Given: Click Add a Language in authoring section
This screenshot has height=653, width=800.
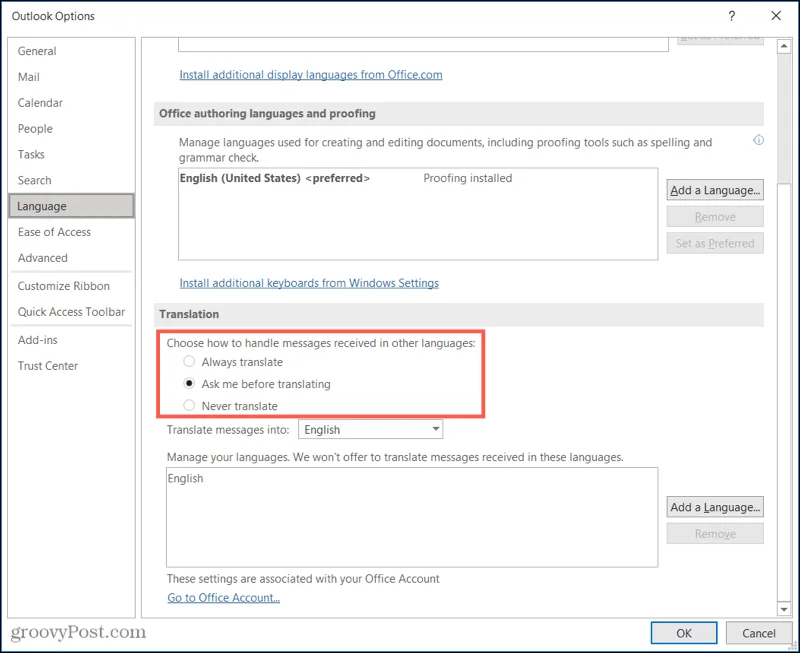Looking at the screenshot, I should pos(715,190).
